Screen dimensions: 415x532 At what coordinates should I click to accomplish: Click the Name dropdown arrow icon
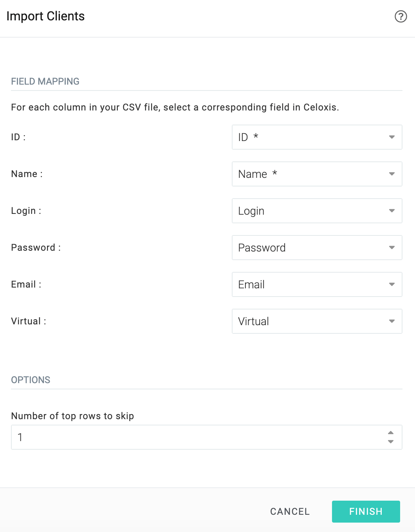click(x=392, y=174)
